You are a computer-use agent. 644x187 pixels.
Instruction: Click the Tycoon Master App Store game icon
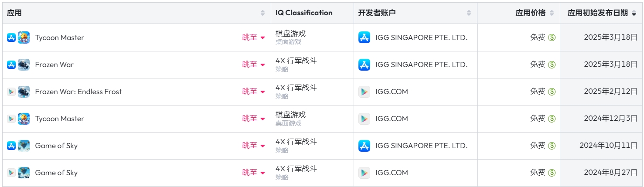tap(24, 37)
